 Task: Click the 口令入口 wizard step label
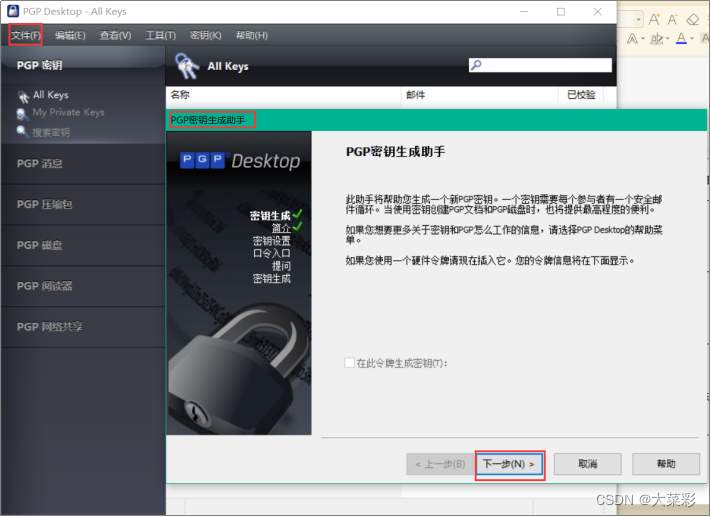pos(272,253)
